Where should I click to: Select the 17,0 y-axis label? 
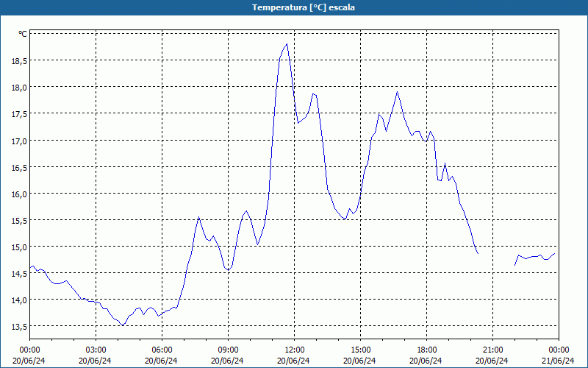[19, 141]
